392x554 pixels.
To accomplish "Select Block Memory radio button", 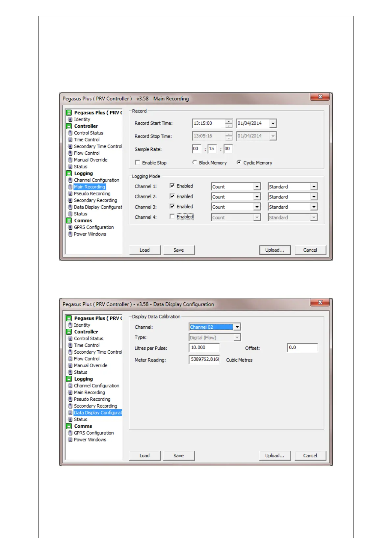I will (x=195, y=162).
